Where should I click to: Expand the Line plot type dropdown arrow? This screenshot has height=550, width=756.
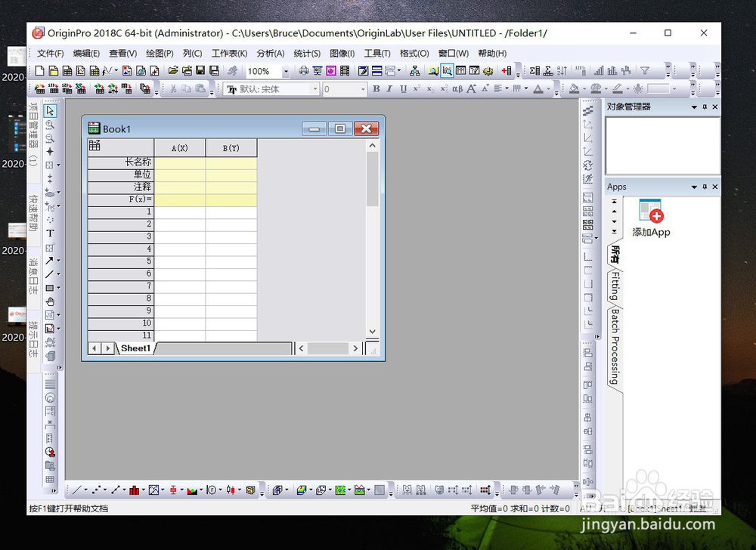tap(86, 490)
